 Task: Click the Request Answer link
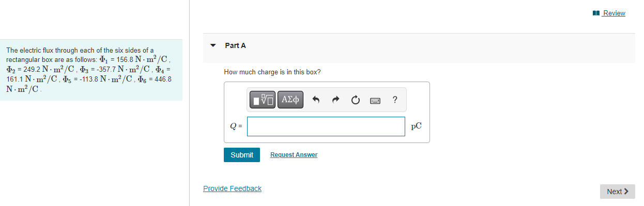294,155
